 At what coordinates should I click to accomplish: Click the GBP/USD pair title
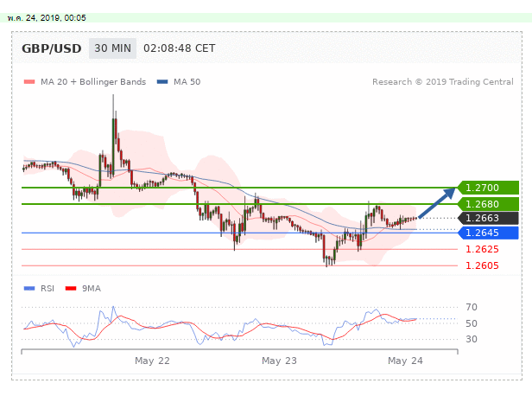coord(52,48)
